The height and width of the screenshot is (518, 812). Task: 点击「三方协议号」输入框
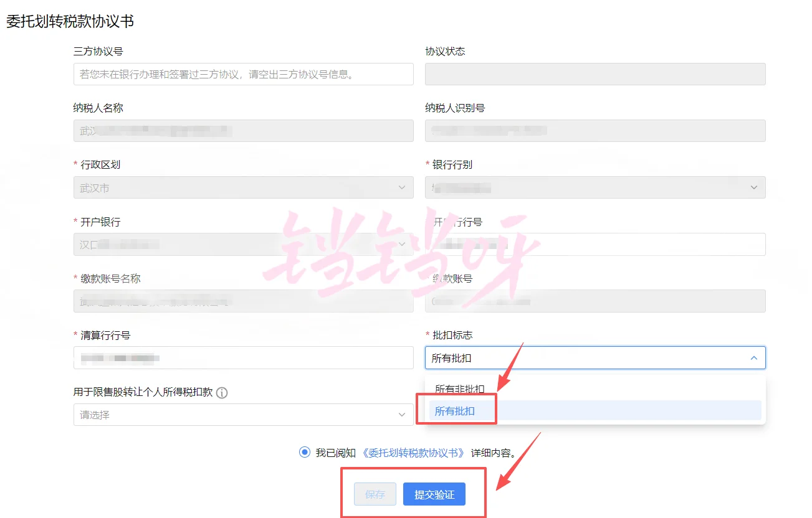click(243, 74)
